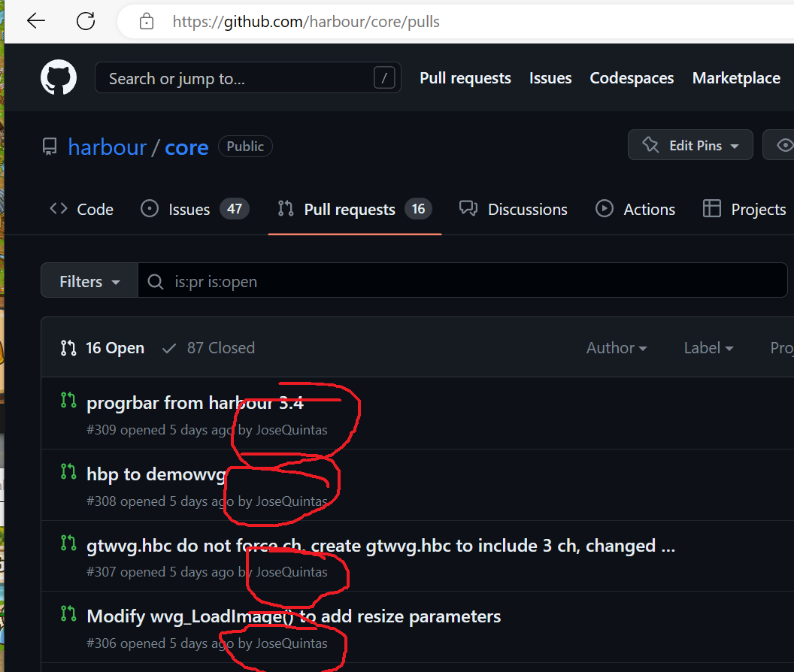Expand the Author filter dropdown
Image resolution: width=794 pixels, height=672 pixels.
tap(617, 348)
